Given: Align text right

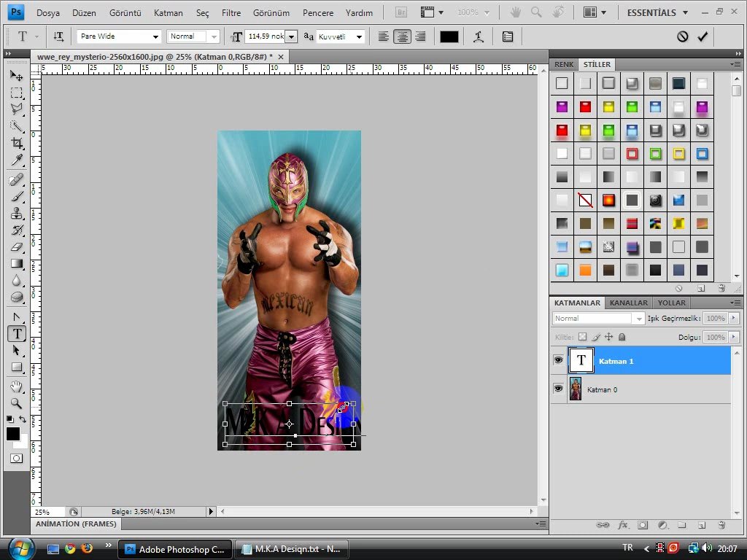Looking at the screenshot, I should (x=420, y=36).
